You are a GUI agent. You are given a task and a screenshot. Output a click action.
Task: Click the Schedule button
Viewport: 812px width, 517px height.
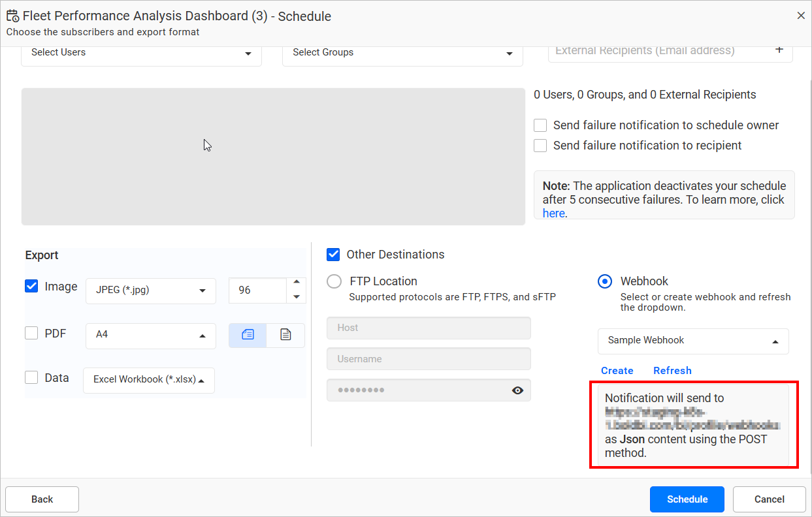tap(687, 499)
